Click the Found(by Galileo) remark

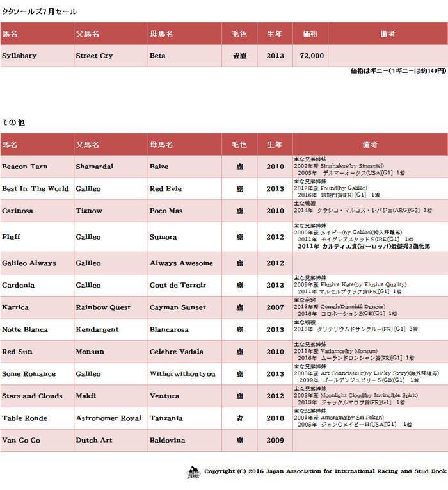point(330,188)
